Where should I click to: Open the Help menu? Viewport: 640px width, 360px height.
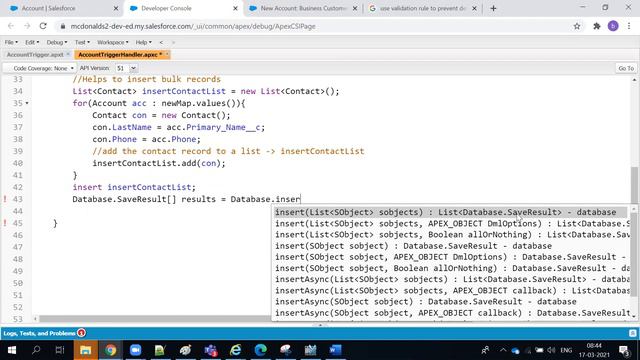tap(143, 42)
